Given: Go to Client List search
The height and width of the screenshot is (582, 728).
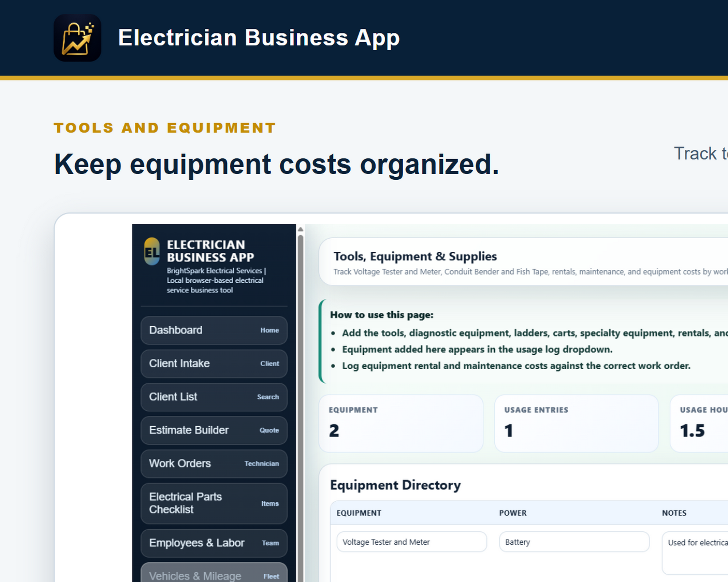Looking at the screenshot, I should pyautogui.click(x=214, y=397).
